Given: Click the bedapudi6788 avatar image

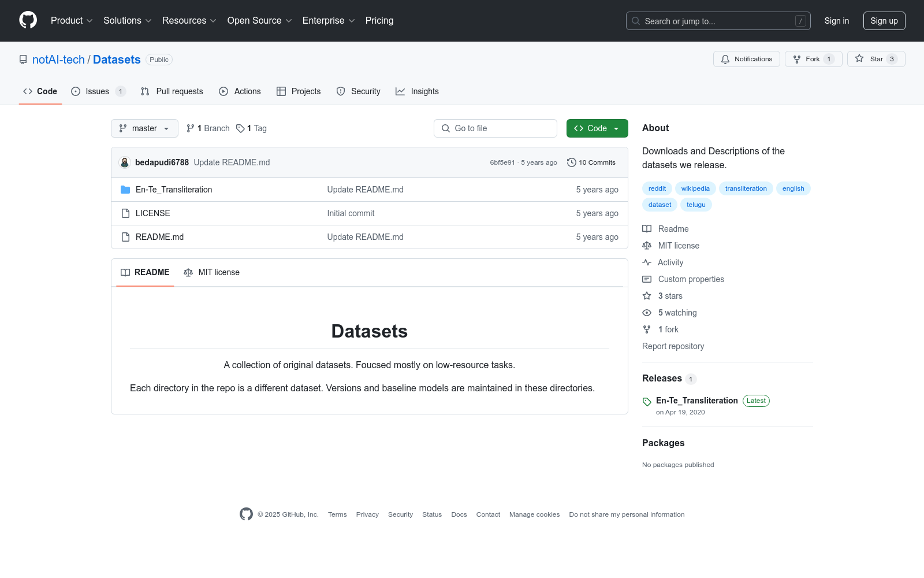Looking at the screenshot, I should click(x=125, y=162).
